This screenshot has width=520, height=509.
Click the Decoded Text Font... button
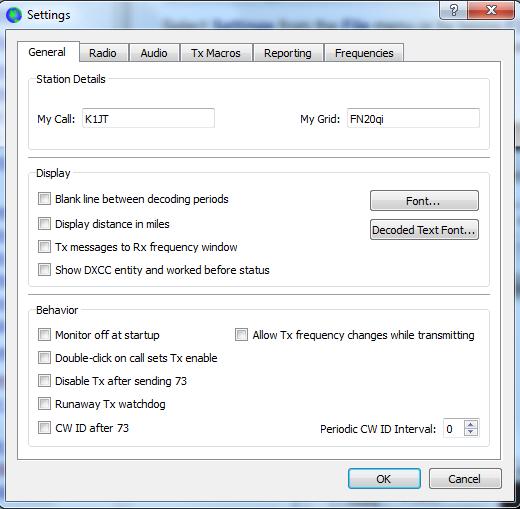coord(424,230)
